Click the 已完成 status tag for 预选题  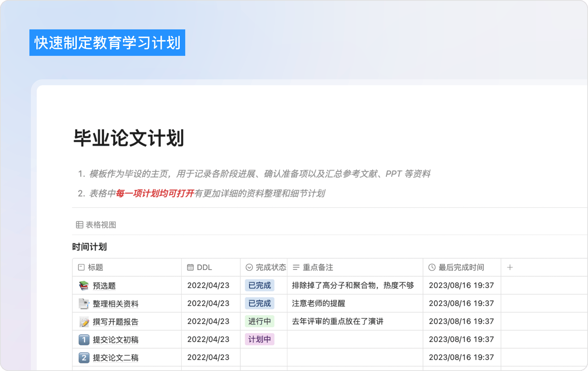tap(259, 285)
